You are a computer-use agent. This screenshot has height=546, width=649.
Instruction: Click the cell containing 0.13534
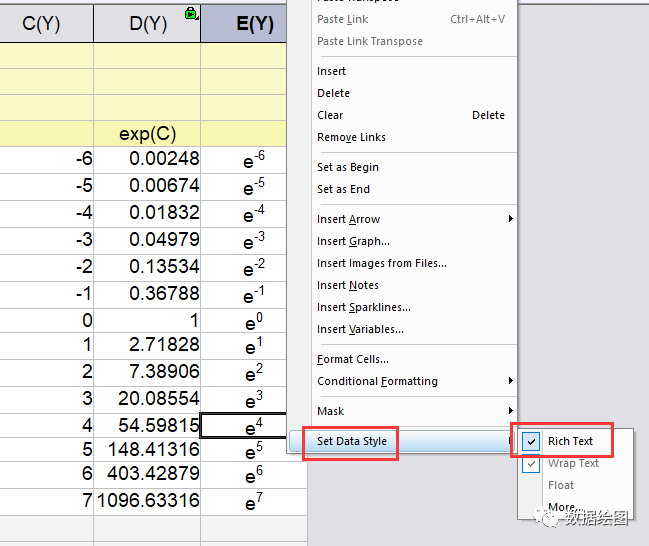pyautogui.click(x=147, y=267)
